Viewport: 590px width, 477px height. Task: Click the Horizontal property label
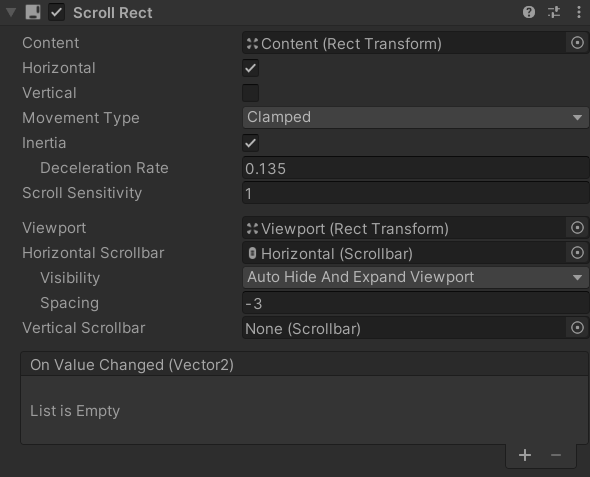tap(59, 68)
